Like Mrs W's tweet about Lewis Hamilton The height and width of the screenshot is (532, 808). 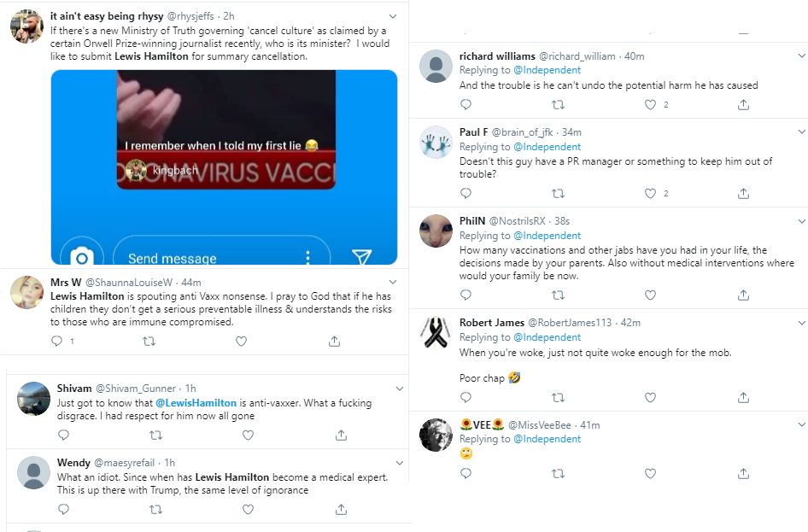[x=241, y=341]
